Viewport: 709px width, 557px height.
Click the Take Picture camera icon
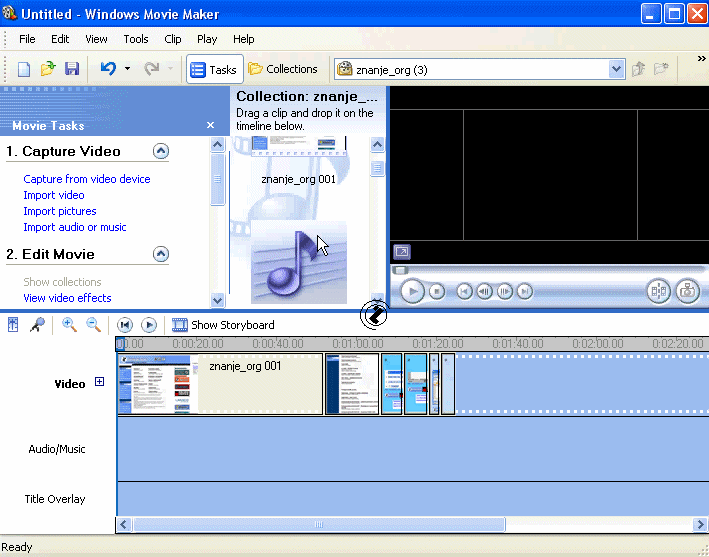pos(688,291)
